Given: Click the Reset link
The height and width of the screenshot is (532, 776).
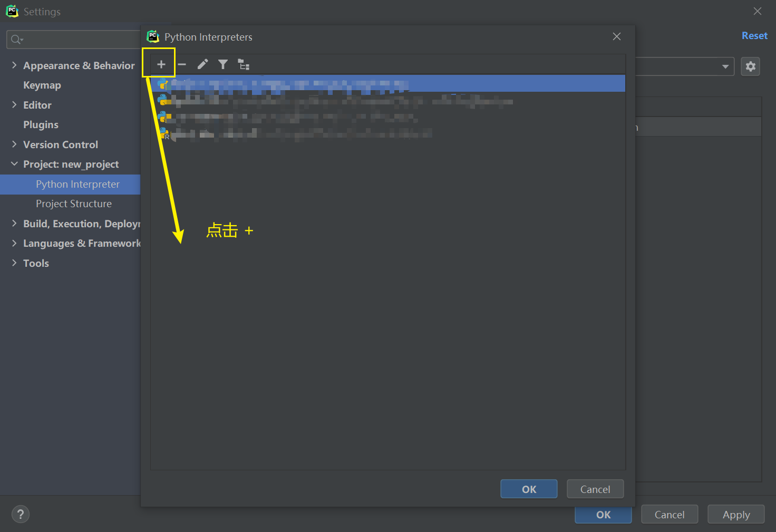Looking at the screenshot, I should [754, 35].
